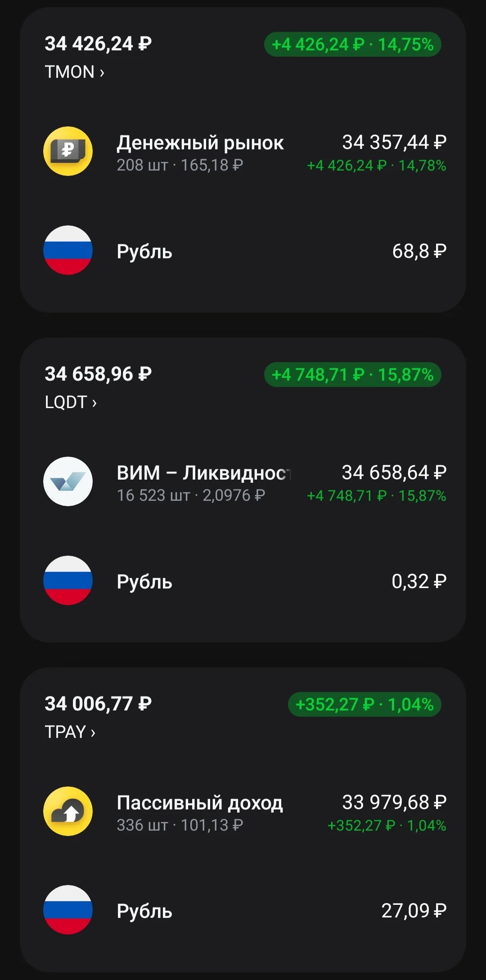Tap the Пассивный доход cloud icon
486x980 pixels.
click(68, 811)
